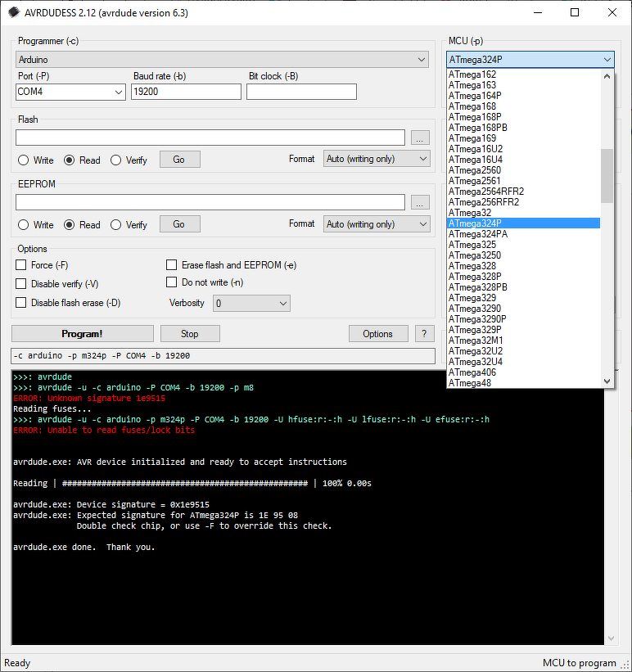Choose ATmega406 from MCU list

click(x=523, y=372)
